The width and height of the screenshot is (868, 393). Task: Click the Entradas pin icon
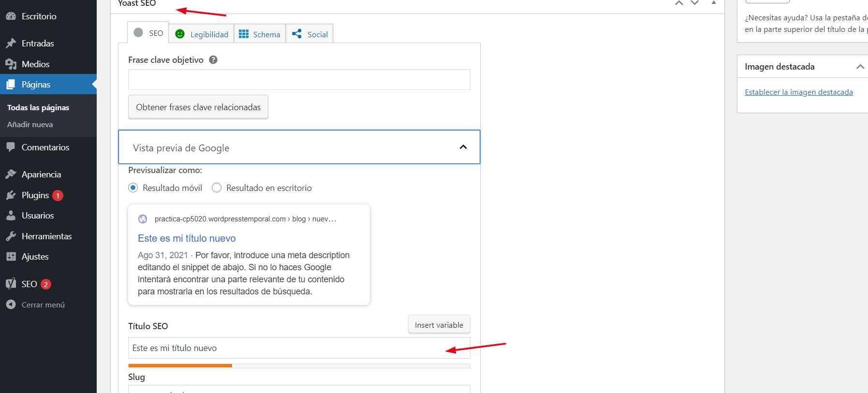pyautogui.click(x=11, y=43)
